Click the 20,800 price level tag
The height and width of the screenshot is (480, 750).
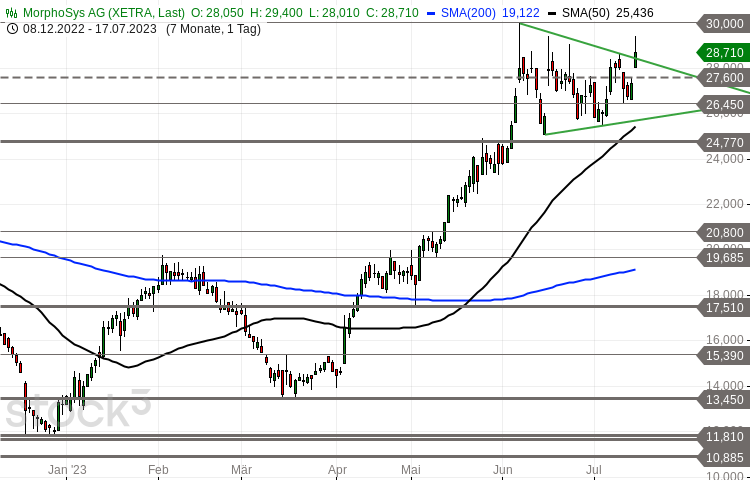tap(724, 233)
